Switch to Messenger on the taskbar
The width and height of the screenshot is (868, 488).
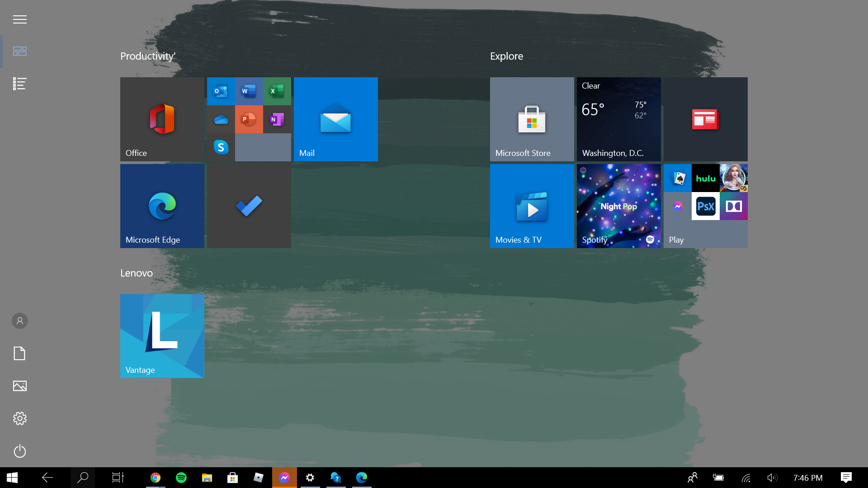(284, 478)
